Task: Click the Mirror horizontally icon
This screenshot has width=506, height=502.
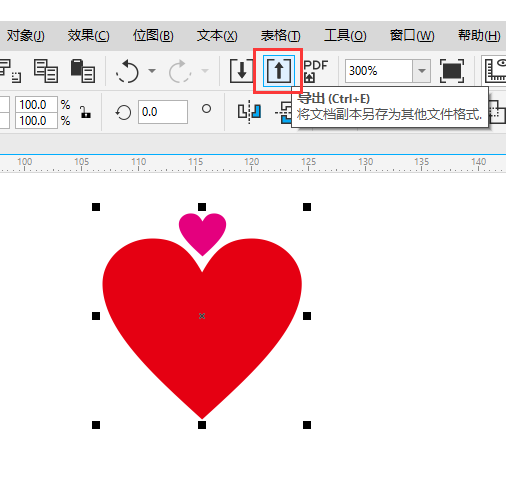Action: [x=249, y=112]
